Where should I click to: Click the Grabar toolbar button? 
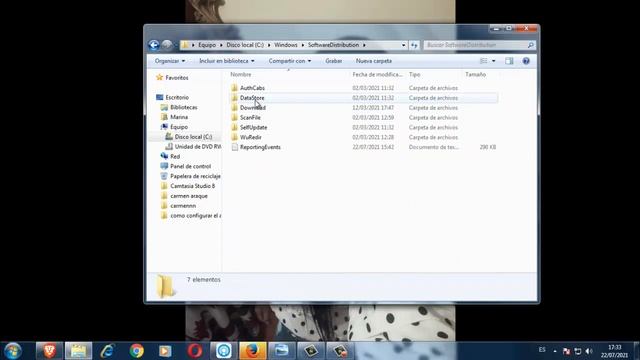pyautogui.click(x=333, y=61)
